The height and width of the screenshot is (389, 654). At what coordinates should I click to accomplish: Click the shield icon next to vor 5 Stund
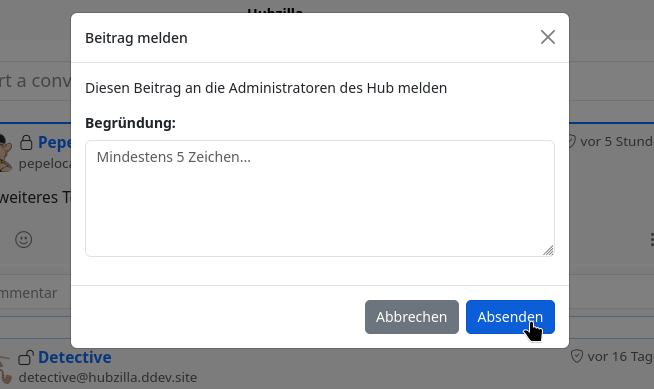click(x=571, y=141)
